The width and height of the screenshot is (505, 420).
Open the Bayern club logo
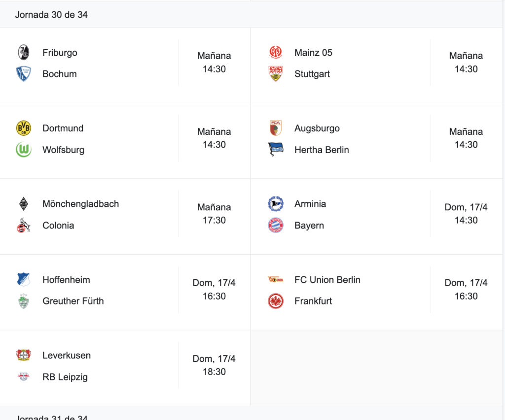click(276, 226)
